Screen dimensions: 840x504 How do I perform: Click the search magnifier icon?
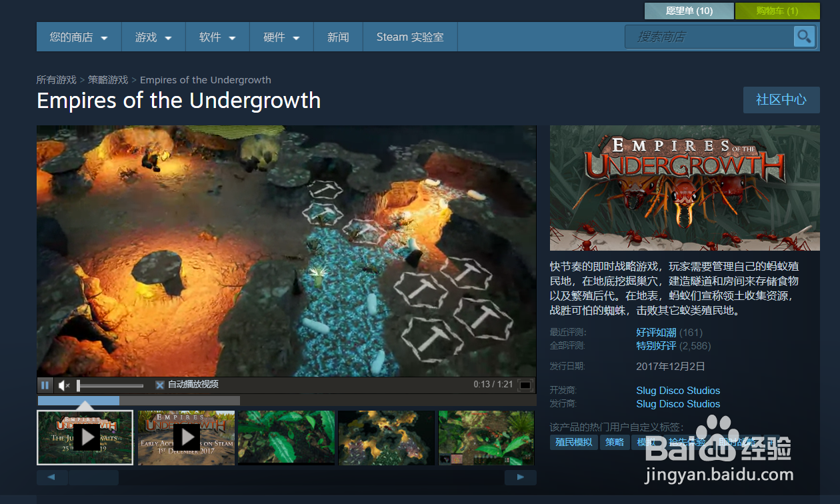805,37
